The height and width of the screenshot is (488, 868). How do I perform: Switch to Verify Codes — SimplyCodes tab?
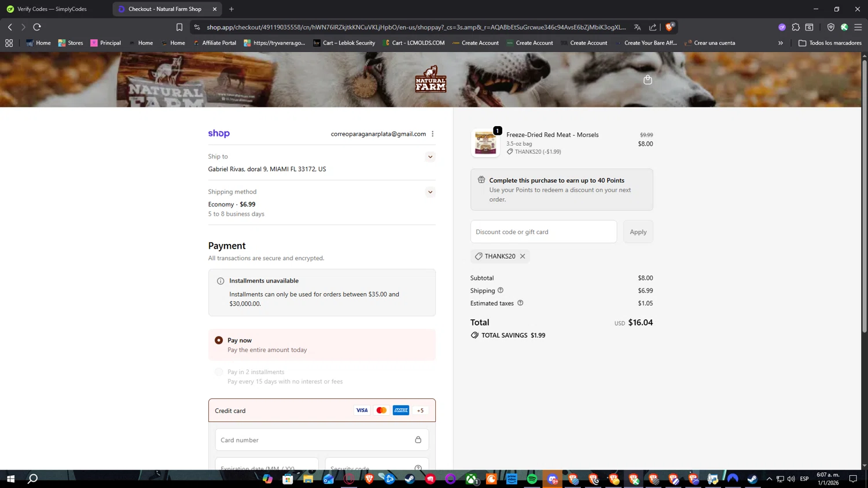pos(52,9)
